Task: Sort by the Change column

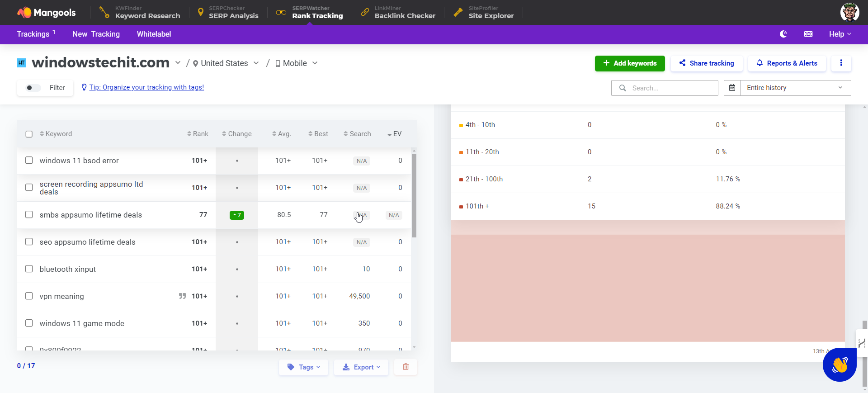Action: click(x=237, y=134)
